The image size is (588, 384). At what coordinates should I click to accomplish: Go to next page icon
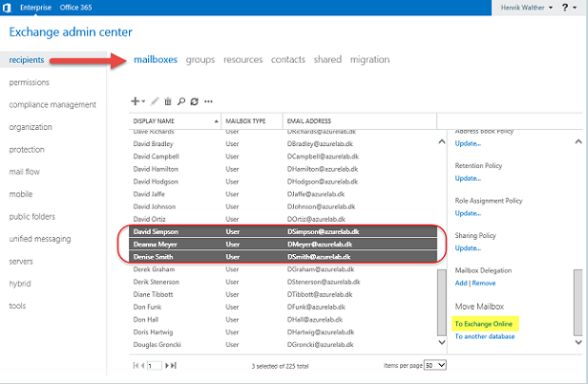click(167, 365)
